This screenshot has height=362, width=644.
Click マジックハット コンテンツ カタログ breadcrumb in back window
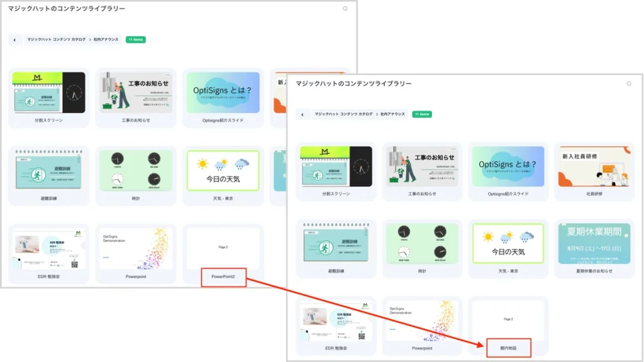pos(56,40)
